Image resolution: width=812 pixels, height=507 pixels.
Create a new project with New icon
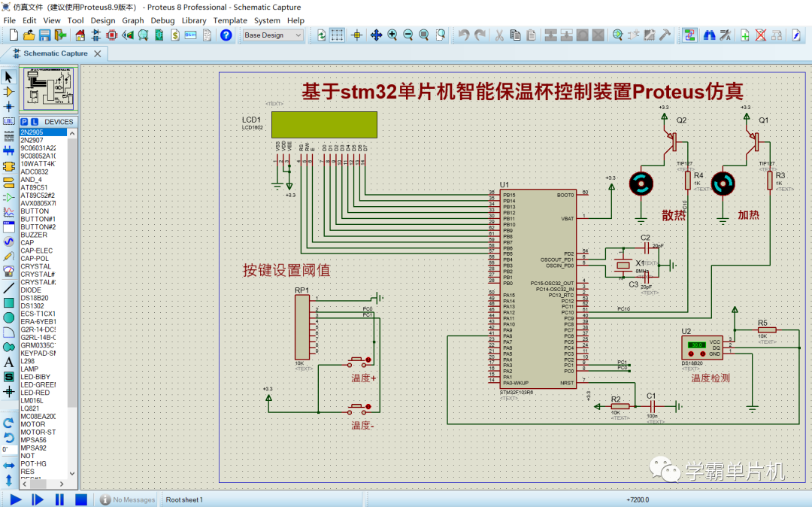[14, 35]
